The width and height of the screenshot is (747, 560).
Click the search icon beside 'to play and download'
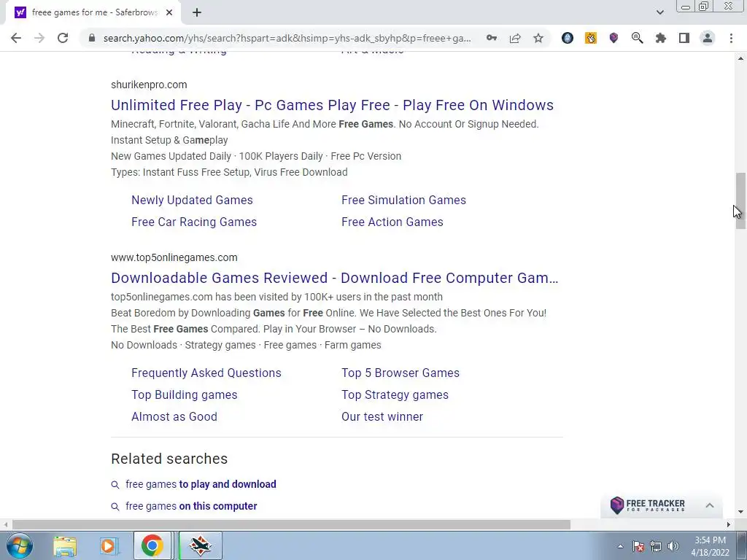(115, 485)
